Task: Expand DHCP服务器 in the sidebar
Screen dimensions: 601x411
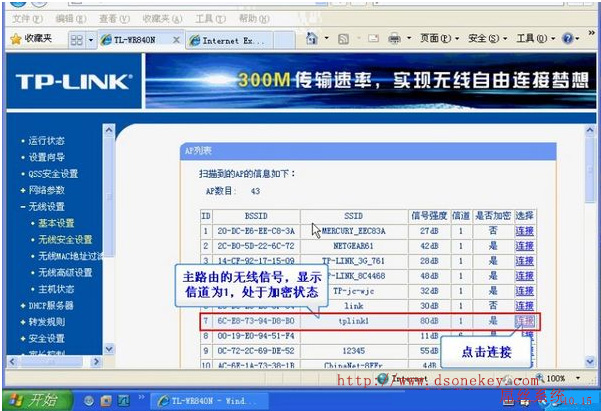Action: coord(51,306)
